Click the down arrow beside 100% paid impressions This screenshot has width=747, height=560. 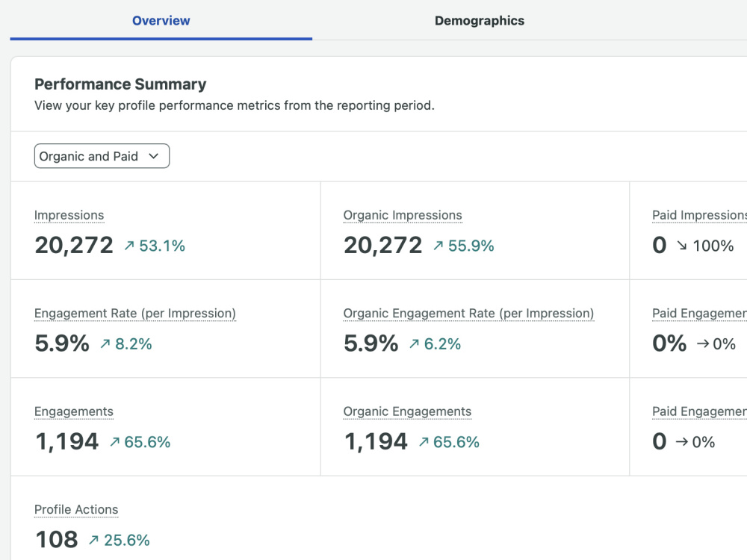click(682, 246)
